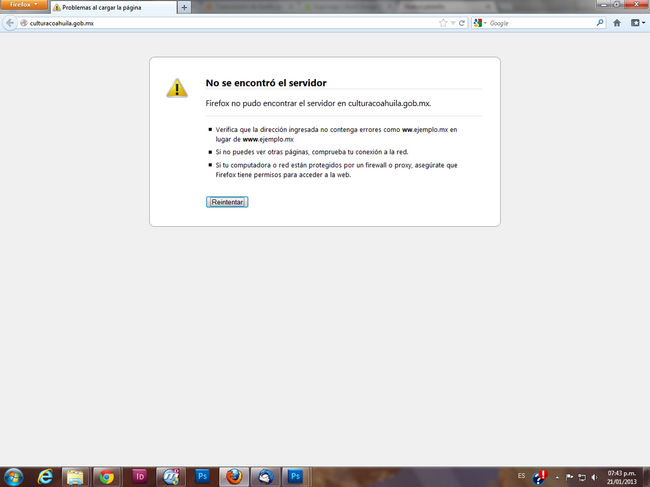Viewport: 650px width, 487px height.
Task: Open Windows Explorer folder in taskbar
Action: click(x=75, y=476)
